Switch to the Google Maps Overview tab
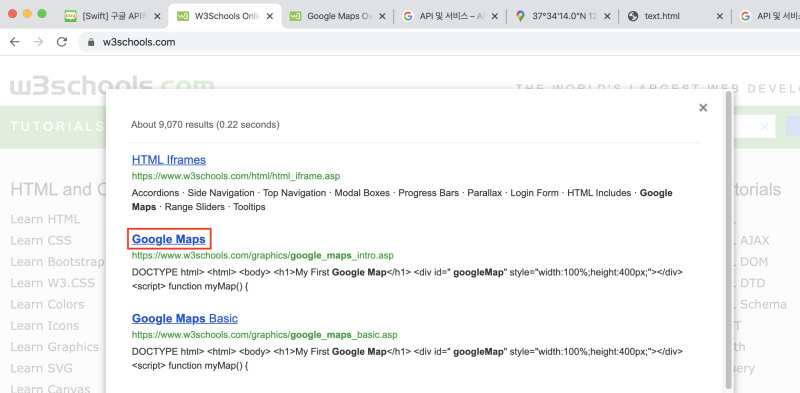Viewport: 800px width, 393px height. [x=337, y=16]
